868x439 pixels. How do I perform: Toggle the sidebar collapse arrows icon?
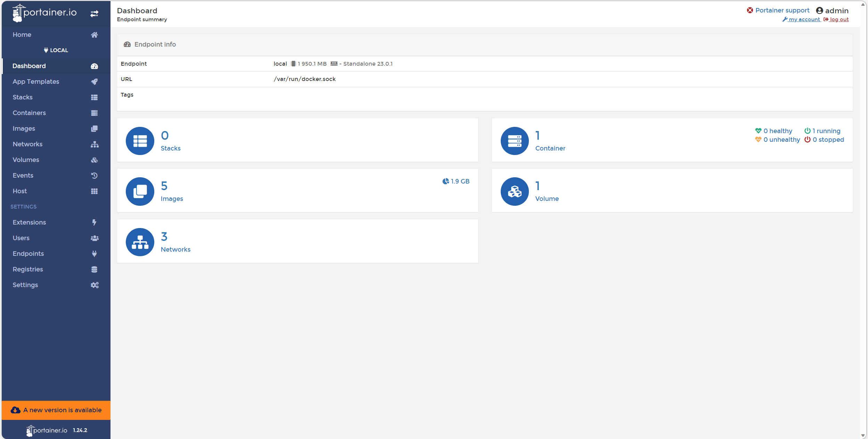(x=94, y=14)
